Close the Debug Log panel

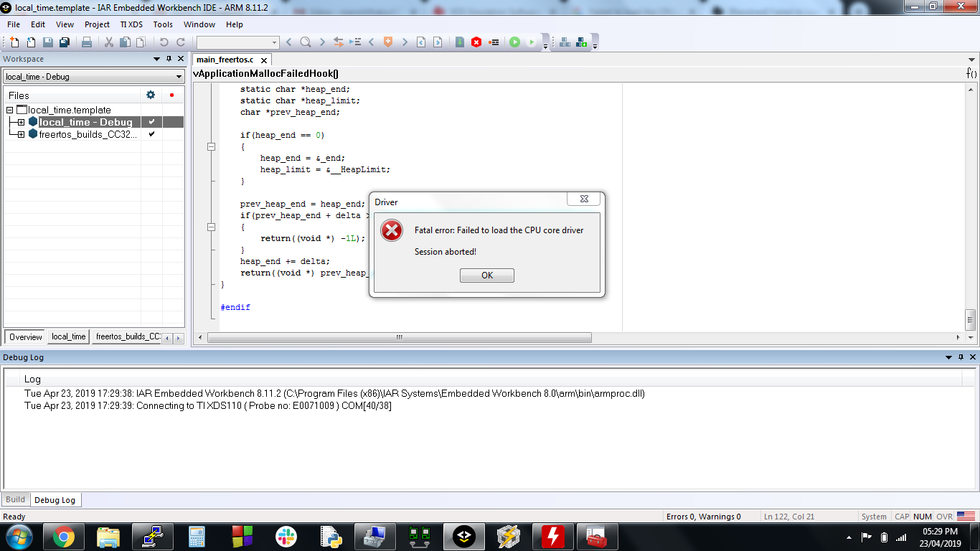click(974, 357)
